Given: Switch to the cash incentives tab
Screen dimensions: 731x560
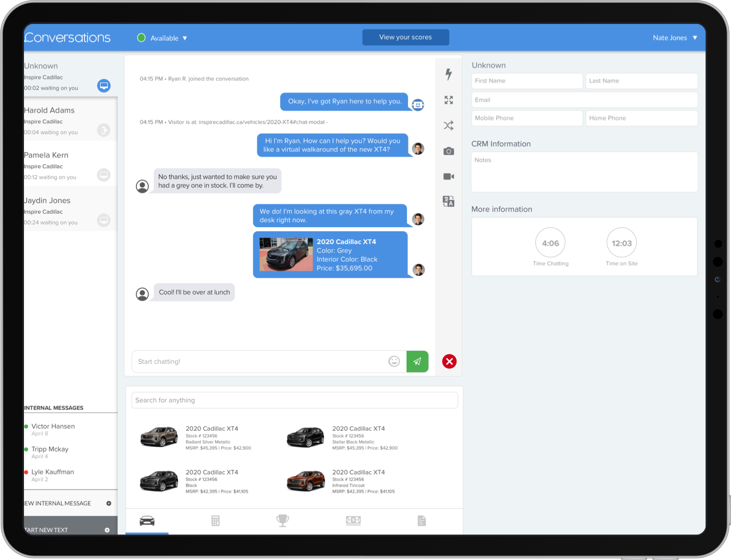Looking at the screenshot, I should pyautogui.click(x=353, y=521).
